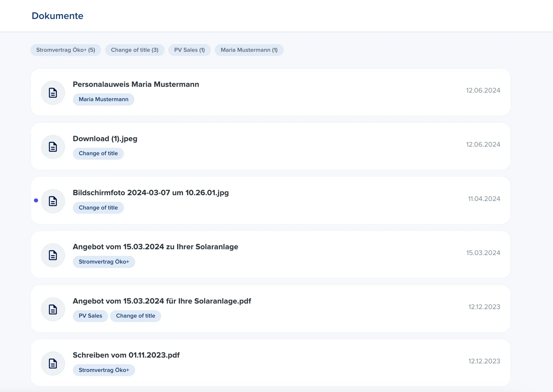553x392 pixels.
Task: Filter by Stromvertrag Öko+ (5)
Action: click(66, 50)
